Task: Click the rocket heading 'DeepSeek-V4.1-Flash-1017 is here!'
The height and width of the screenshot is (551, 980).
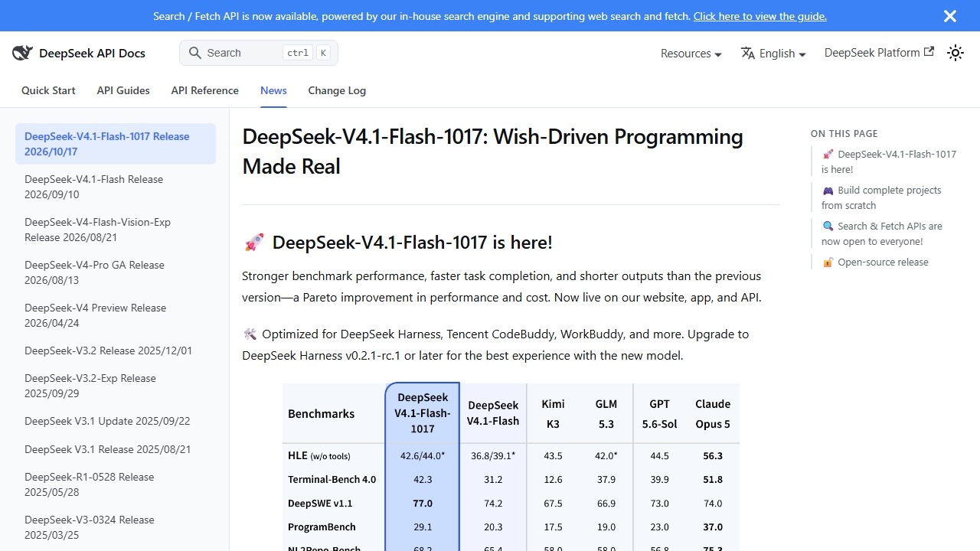Action: [x=397, y=243]
